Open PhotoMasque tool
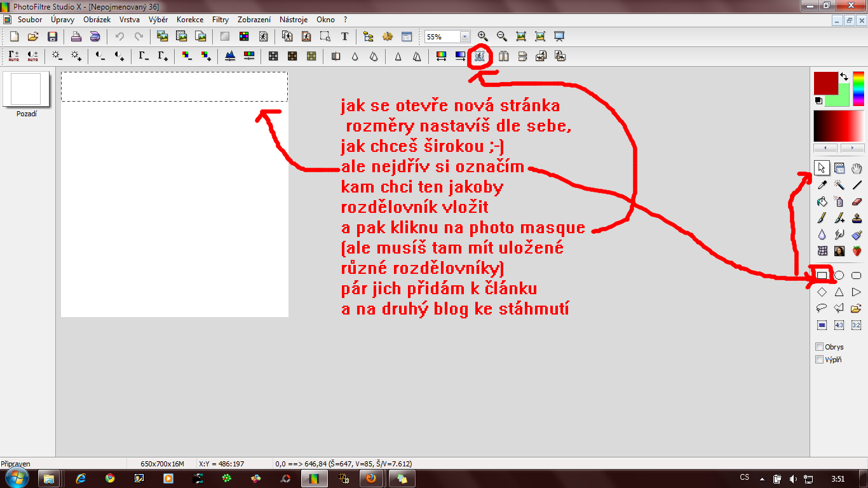The image size is (868, 488). 480,56
